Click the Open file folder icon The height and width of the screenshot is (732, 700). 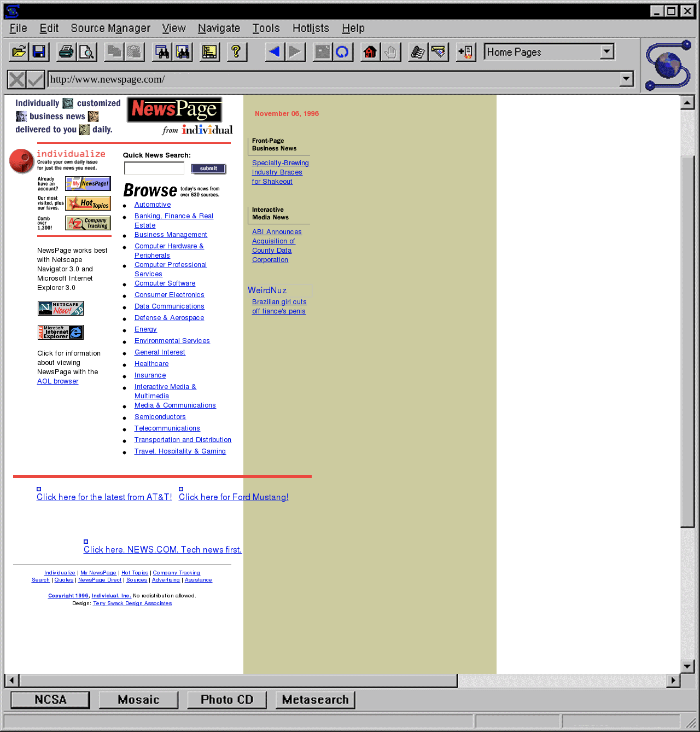(19, 52)
